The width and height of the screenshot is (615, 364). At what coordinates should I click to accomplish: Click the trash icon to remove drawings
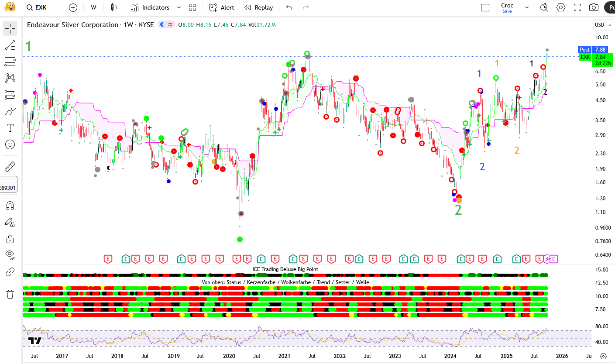click(x=10, y=294)
